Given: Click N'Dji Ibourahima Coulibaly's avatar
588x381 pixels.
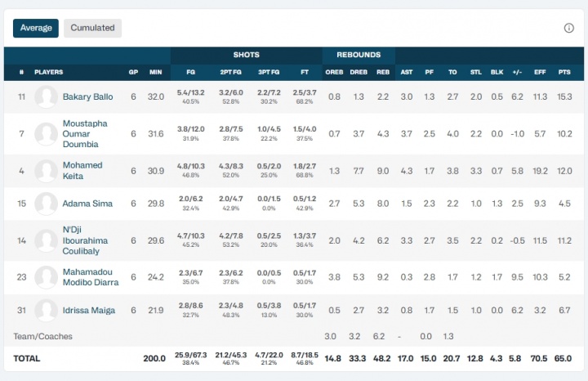Looking at the screenshot, I should 46,240.
